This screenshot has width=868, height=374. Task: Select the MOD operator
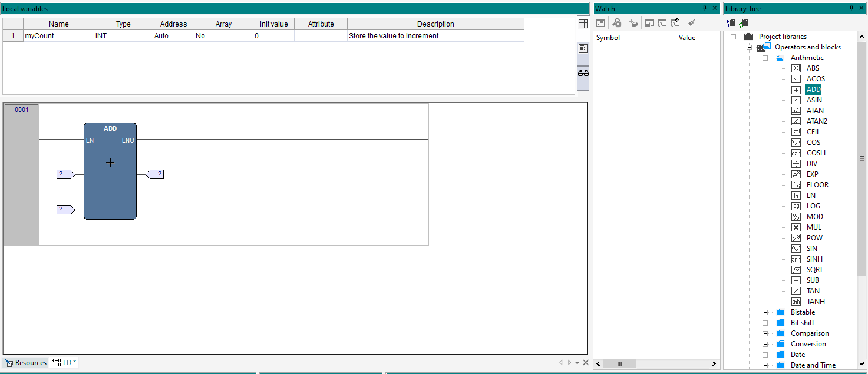click(x=814, y=217)
